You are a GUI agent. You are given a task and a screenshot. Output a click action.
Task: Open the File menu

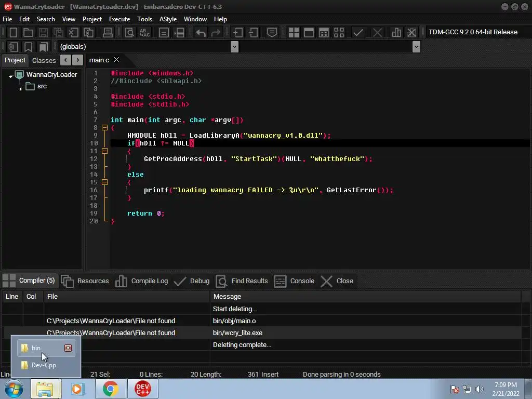(7, 19)
